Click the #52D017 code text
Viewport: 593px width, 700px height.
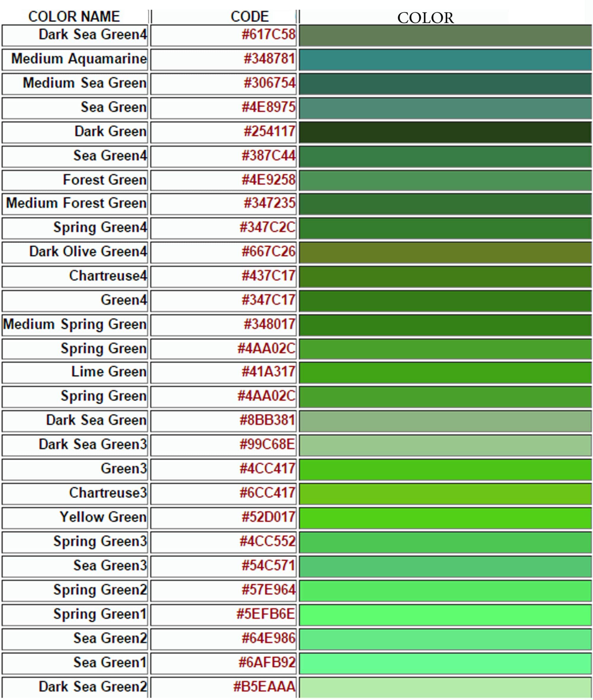point(268,517)
